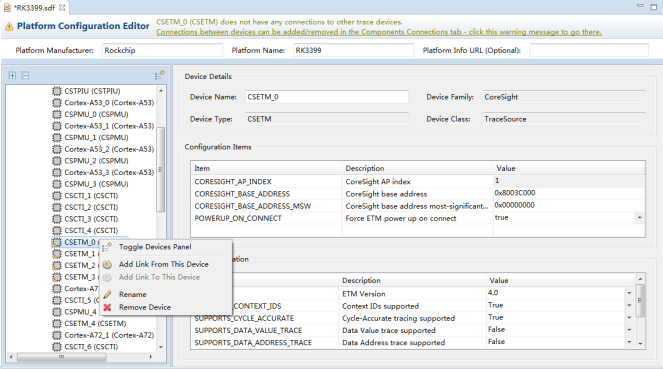This screenshot has height=369, width=663.
Task: Click the Cortex-A72_1 chip icon
Action: 57,335
